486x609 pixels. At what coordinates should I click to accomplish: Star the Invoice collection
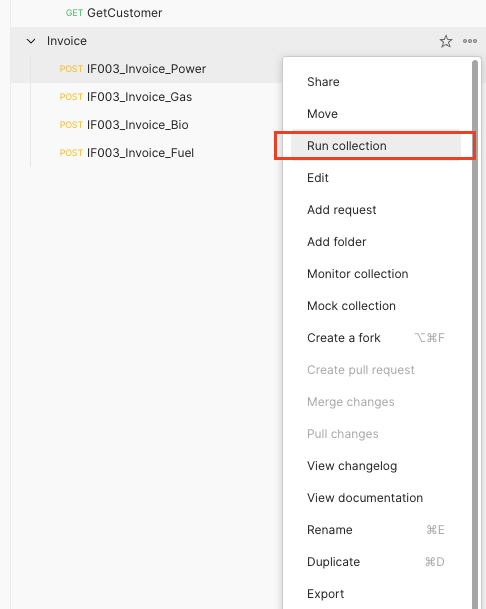(446, 41)
